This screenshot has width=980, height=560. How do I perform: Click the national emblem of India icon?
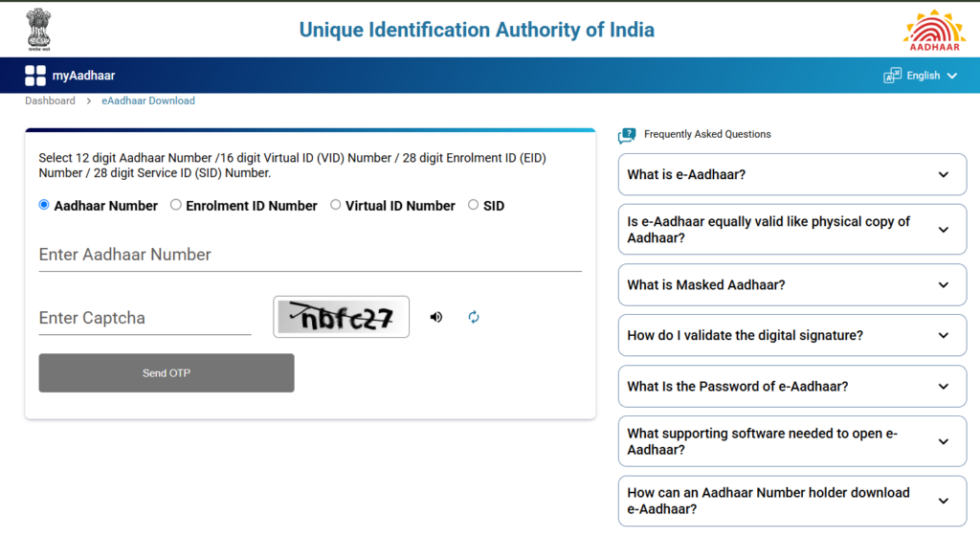(38, 30)
